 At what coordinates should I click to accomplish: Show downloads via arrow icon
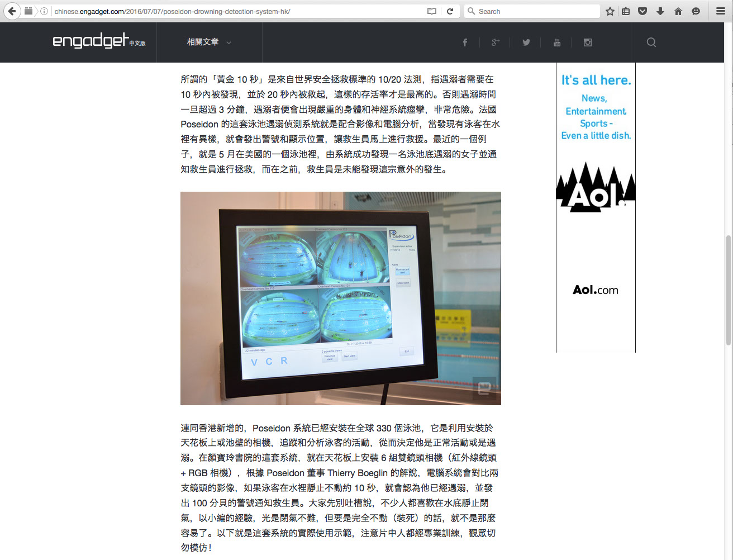[x=660, y=11]
